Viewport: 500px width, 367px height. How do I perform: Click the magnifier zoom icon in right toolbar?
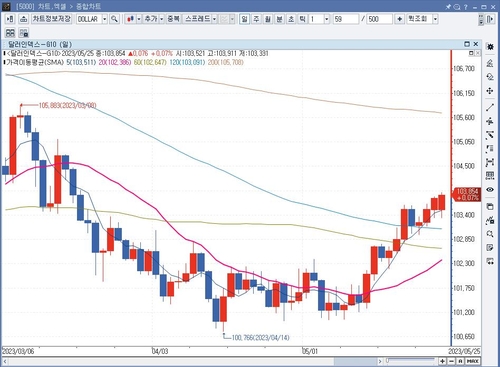click(490, 234)
